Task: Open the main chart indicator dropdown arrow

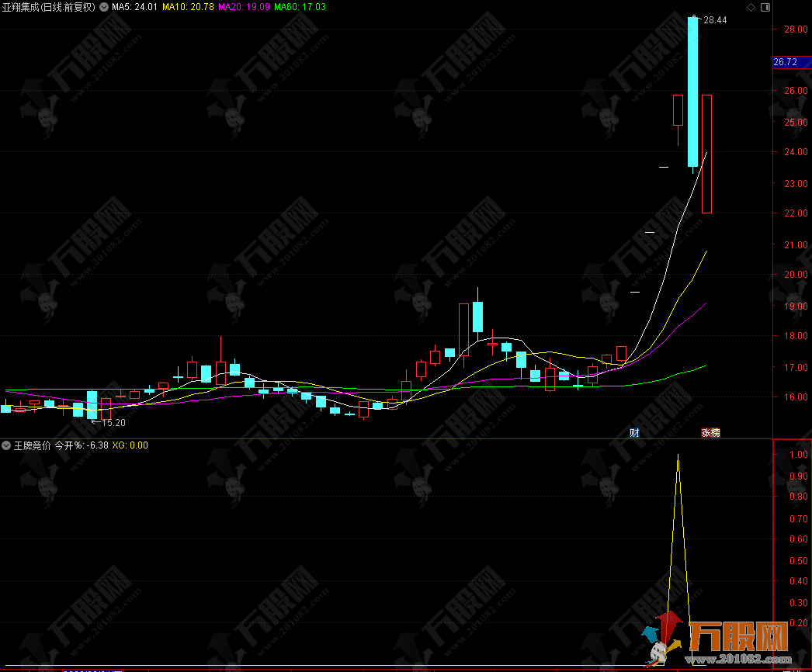Action: (104, 7)
